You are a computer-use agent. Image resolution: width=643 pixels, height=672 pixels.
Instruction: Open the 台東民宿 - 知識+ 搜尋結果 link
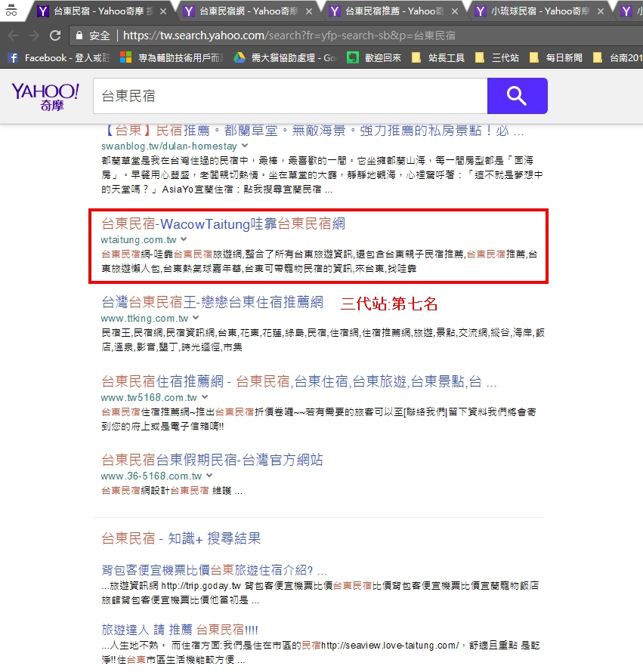181,538
